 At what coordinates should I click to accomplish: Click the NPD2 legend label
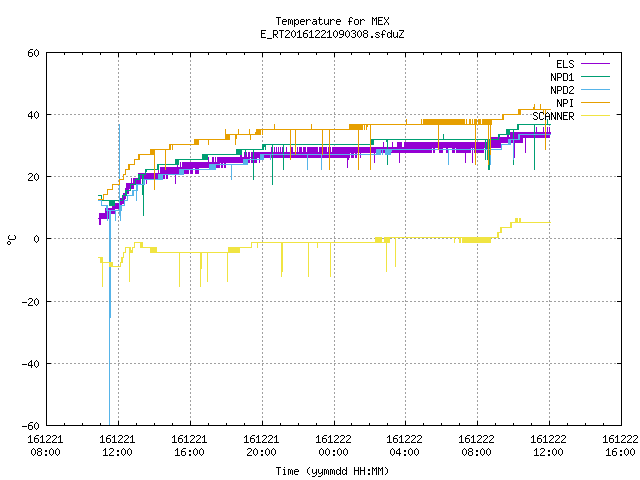562,90
